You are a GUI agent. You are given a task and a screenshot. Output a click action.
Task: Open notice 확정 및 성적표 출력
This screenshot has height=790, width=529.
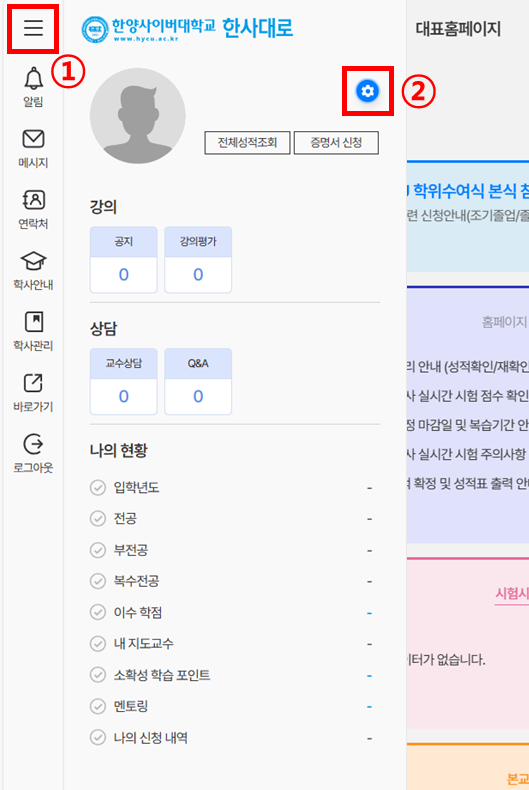[468, 484]
